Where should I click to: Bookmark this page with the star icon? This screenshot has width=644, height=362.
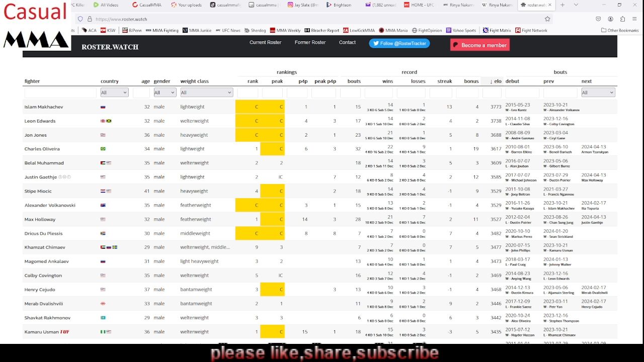click(547, 19)
